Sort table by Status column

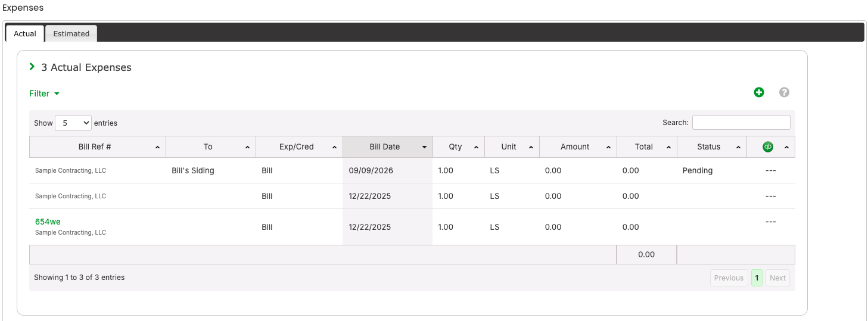[712, 147]
